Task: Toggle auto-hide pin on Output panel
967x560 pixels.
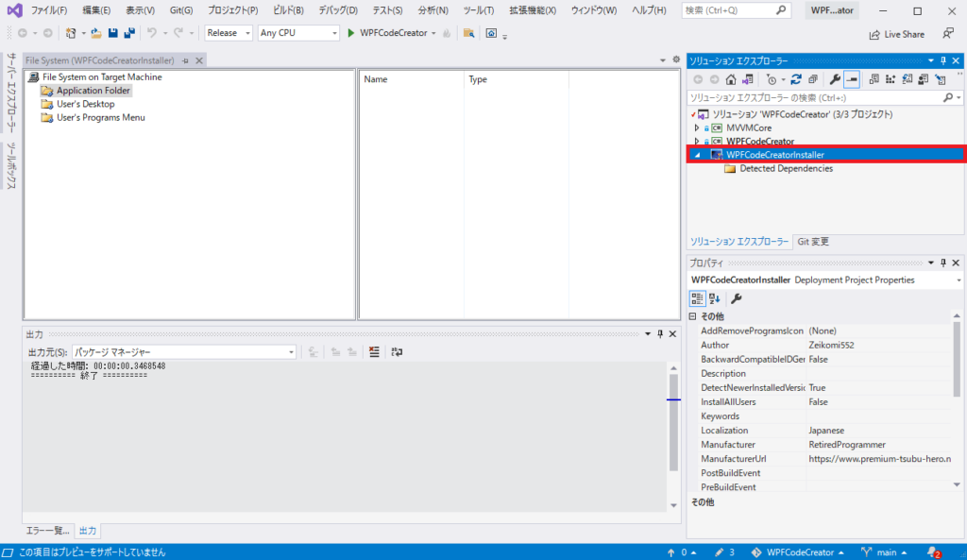Action: click(660, 334)
